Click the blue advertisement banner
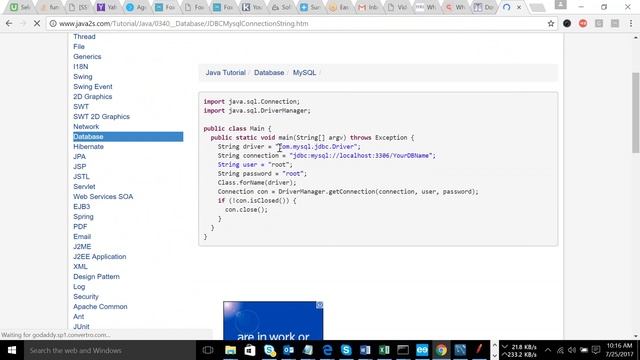 [273, 321]
